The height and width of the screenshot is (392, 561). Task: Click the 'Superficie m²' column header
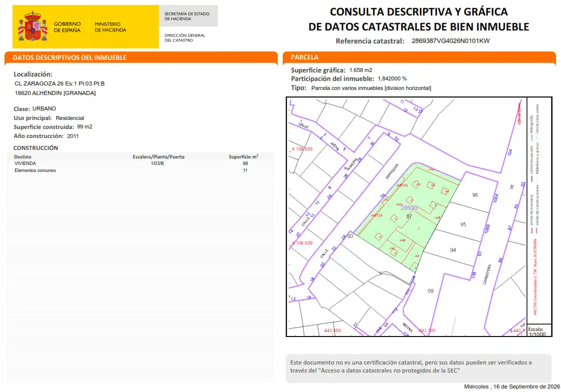243,156
